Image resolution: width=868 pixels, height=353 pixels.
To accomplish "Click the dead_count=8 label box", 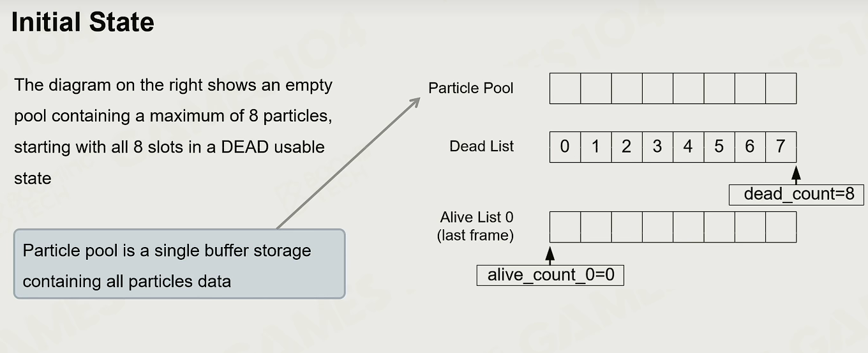I will pos(796,195).
